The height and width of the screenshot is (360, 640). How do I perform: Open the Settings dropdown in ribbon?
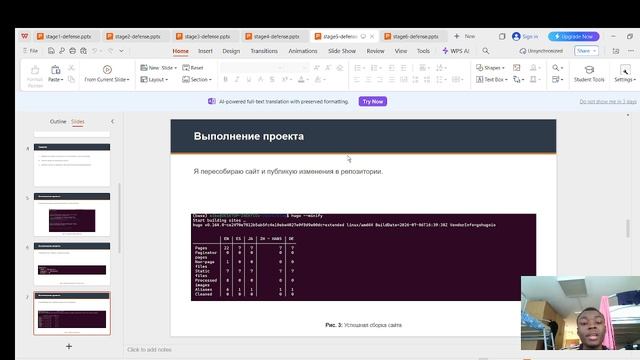click(x=625, y=80)
